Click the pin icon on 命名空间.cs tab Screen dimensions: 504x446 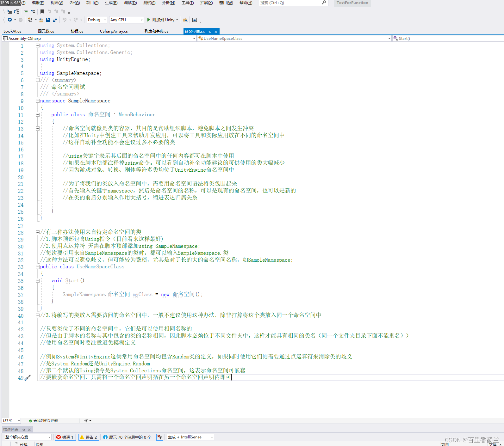[210, 32]
